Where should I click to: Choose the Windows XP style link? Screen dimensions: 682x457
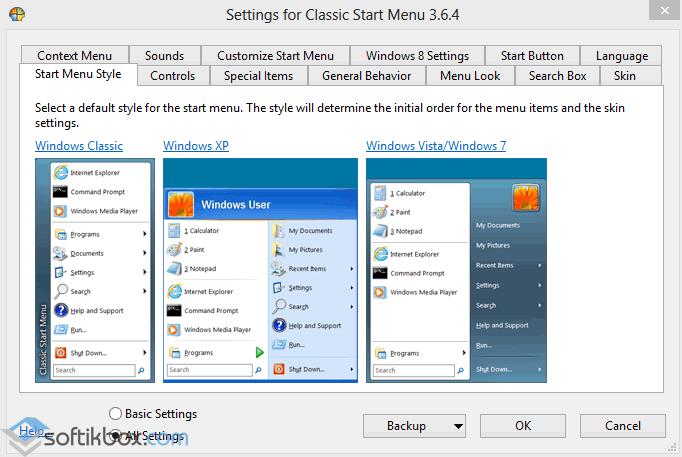point(196,146)
